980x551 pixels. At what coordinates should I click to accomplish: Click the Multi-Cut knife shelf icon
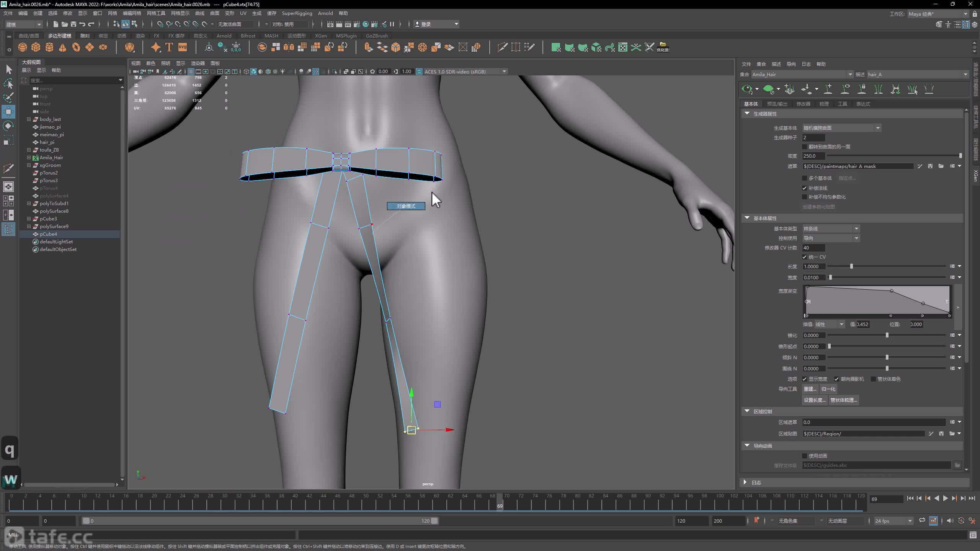click(x=502, y=47)
